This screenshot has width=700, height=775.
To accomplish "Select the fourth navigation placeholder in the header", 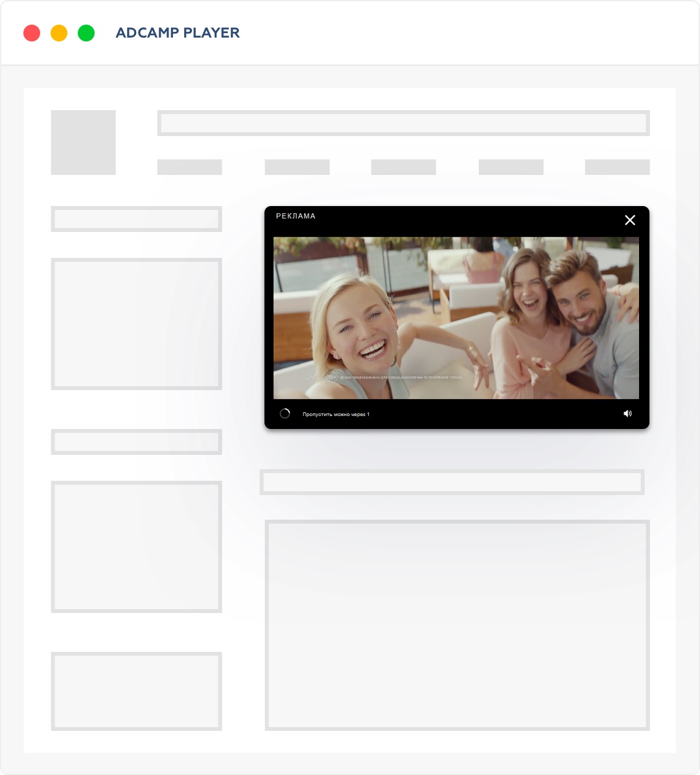I will tap(511, 167).
